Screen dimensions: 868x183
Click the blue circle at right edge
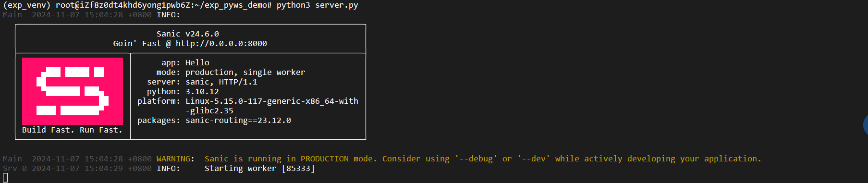[866, 125]
